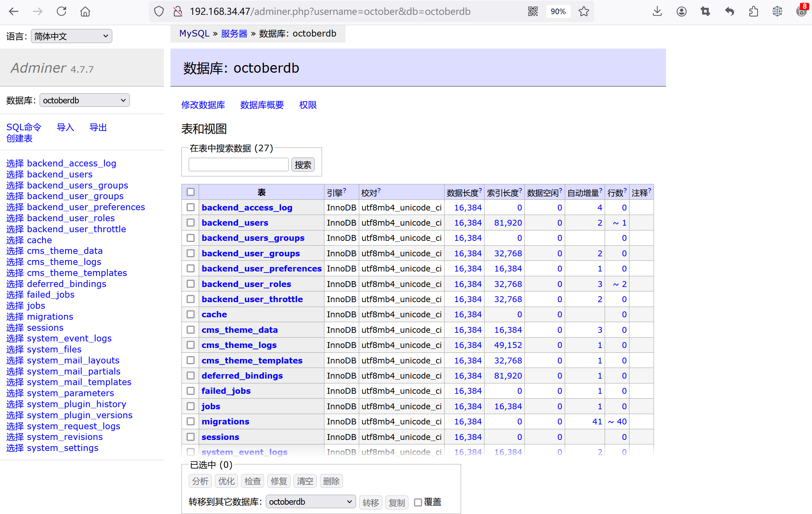Show structure of system_files in sidebar
This screenshot has height=514, width=812.
(x=54, y=349)
